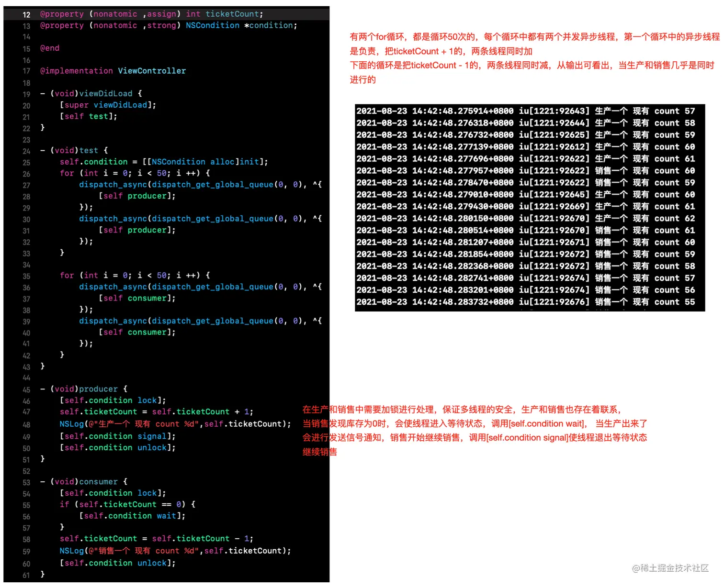Click gutter line number 12
724x588 pixels.
click(26, 15)
